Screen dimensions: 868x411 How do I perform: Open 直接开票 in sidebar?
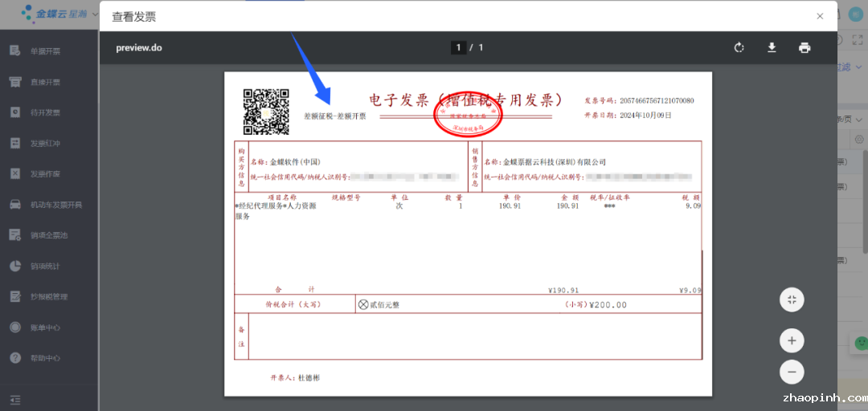tap(45, 83)
